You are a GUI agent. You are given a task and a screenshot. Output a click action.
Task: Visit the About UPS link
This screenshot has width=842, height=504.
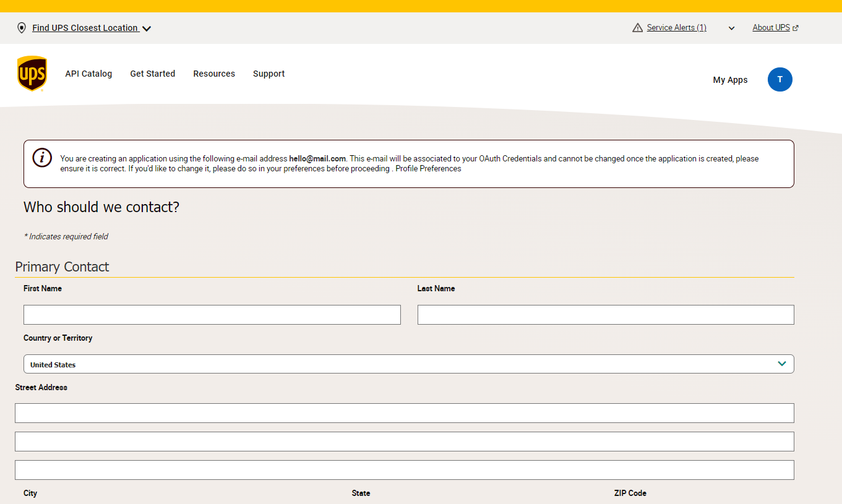pyautogui.click(x=770, y=27)
